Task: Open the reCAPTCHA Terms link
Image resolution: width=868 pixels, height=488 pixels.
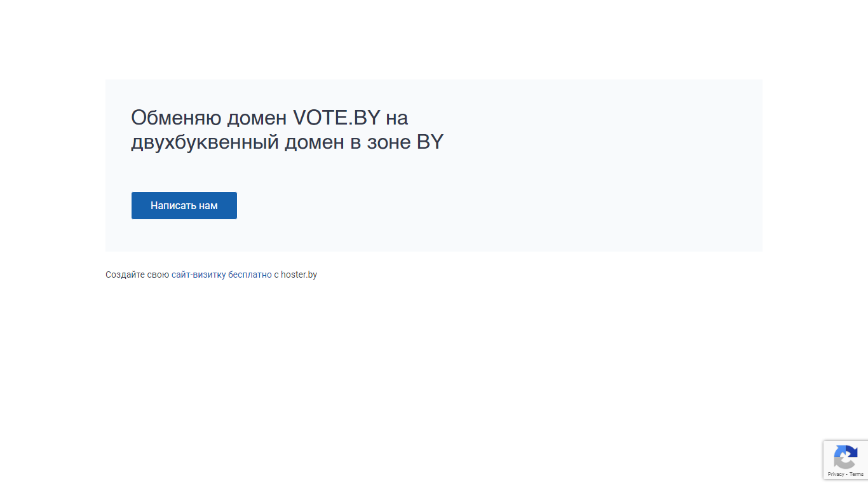Action: [x=857, y=475]
